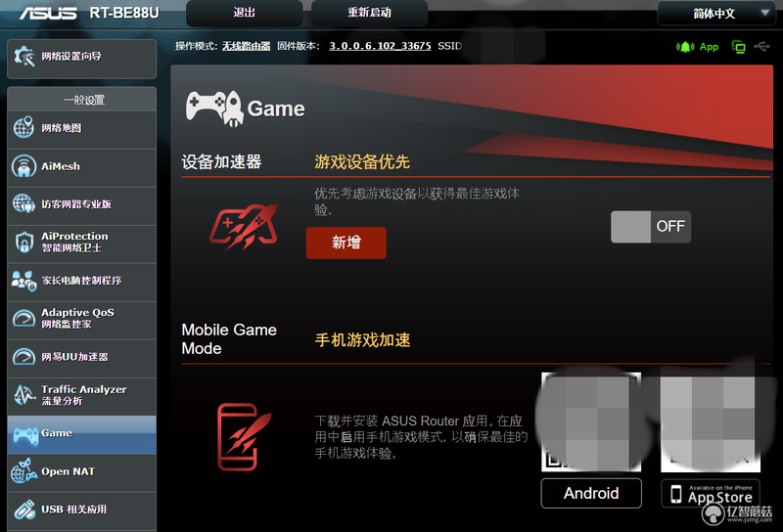Viewport: 783px width, 532px height.
Task: Click the red 新增 button
Action: 346,244
